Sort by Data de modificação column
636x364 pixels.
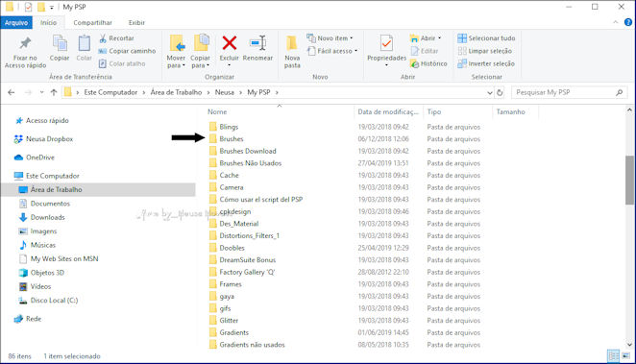pyautogui.click(x=388, y=111)
